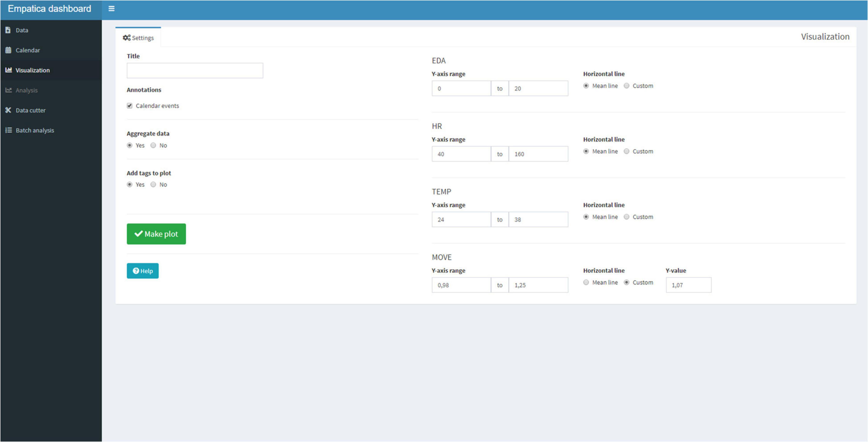This screenshot has width=868, height=442.
Task: Toggle the hamburger sidebar menu icon
Action: pos(111,9)
